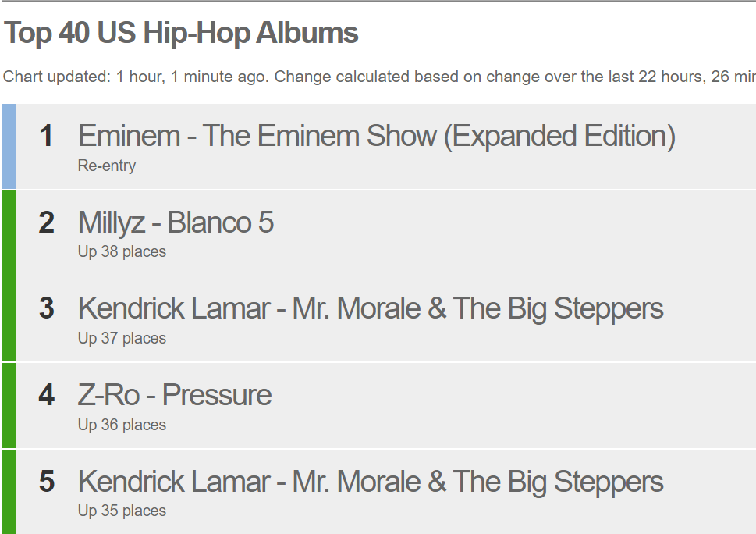
Task: Click the Chart updated status text
Action: pos(379,77)
